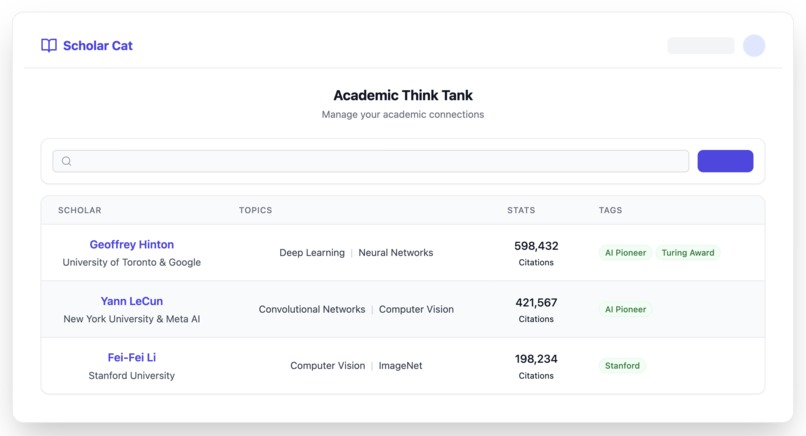Open Fei-Fei Li's scholar profile
The height and width of the screenshot is (436, 806).
click(x=132, y=357)
